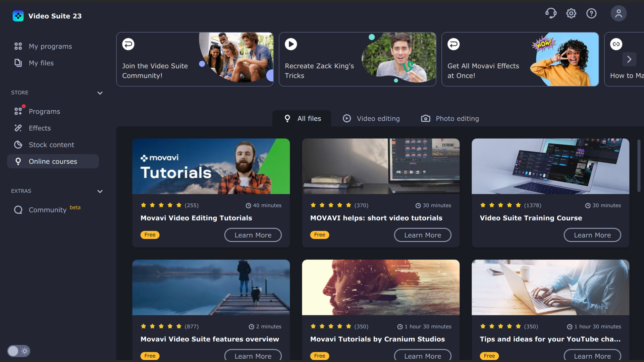Viewport: 644px width, 362px height.
Task: Learn More about Movavi Video Editing Tutorials
Action: pos(253,235)
